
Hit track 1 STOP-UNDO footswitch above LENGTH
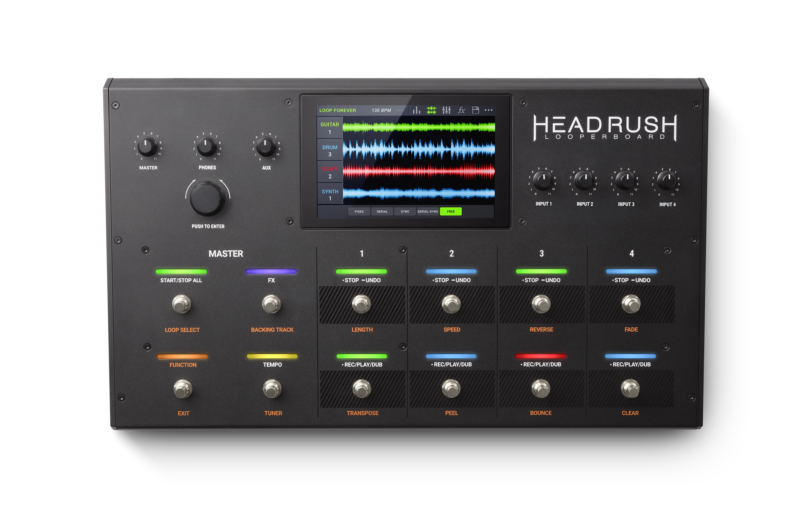click(x=361, y=304)
